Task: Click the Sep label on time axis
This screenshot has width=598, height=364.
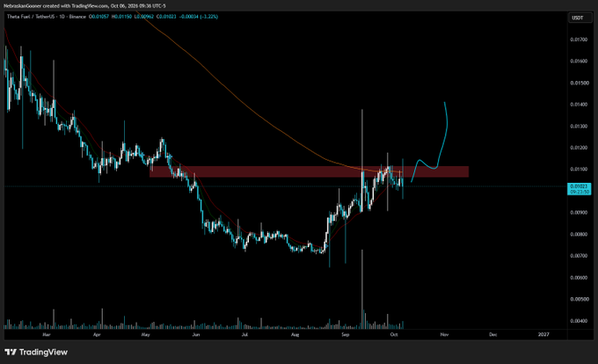Action: click(345, 334)
